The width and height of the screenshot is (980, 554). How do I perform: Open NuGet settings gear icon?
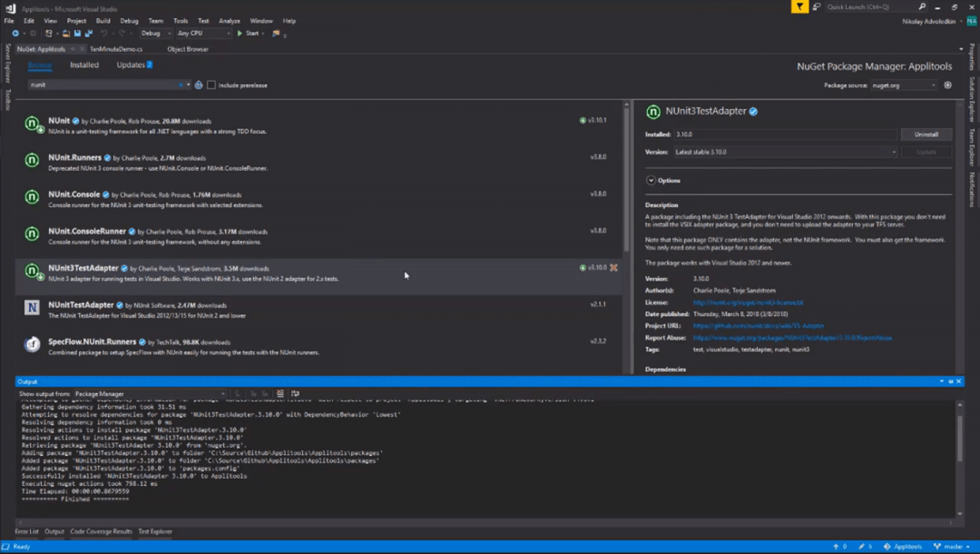(x=947, y=84)
